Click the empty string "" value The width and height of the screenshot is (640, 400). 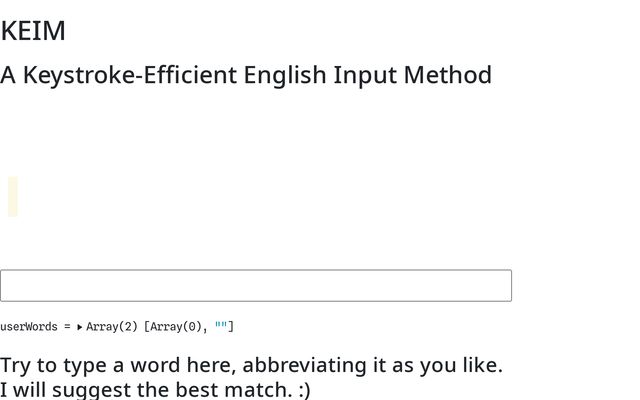coord(221,327)
